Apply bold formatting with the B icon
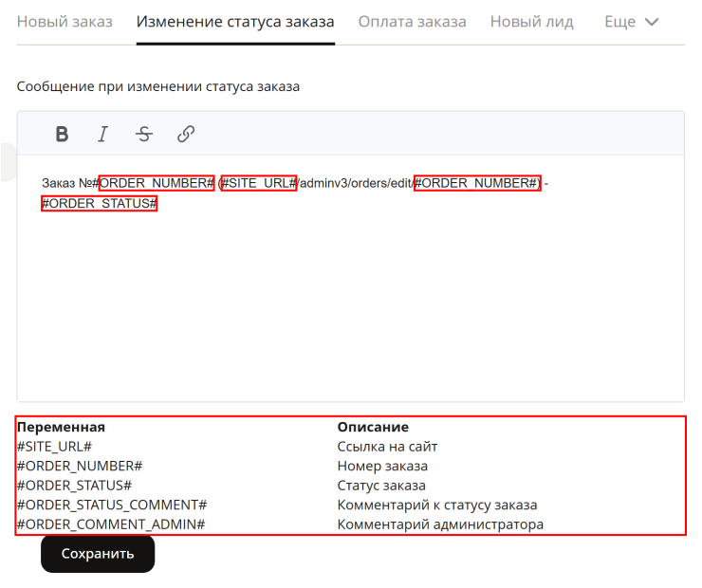The width and height of the screenshot is (702, 588). tap(62, 134)
